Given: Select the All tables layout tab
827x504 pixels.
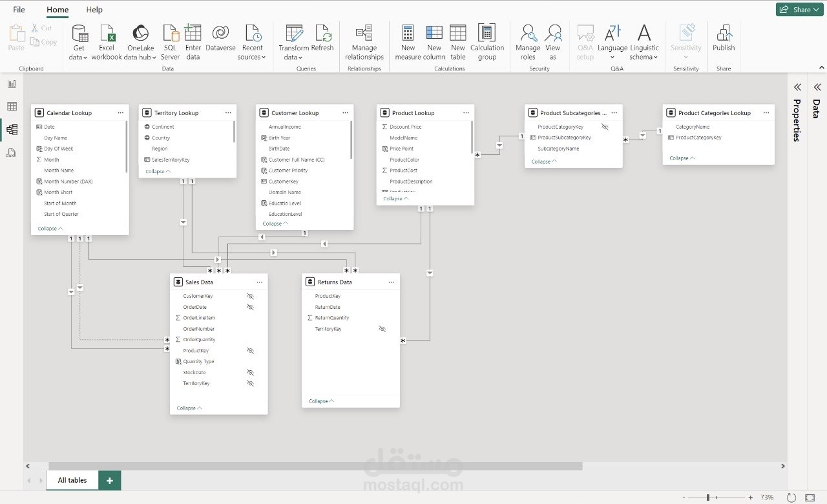Looking at the screenshot, I should point(72,480).
